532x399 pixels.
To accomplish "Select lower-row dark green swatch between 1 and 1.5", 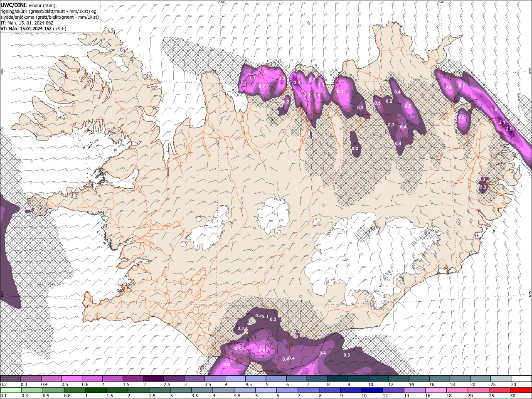I will tap(96, 390).
